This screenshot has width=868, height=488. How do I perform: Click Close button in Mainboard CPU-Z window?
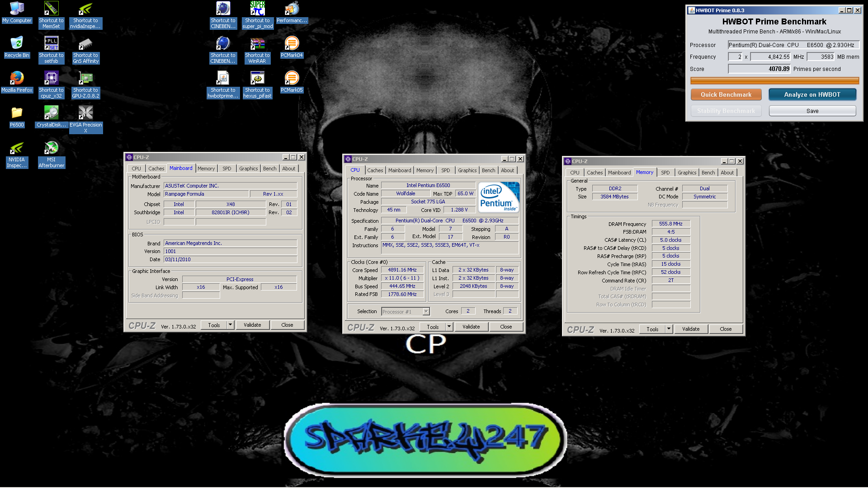pos(287,325)
